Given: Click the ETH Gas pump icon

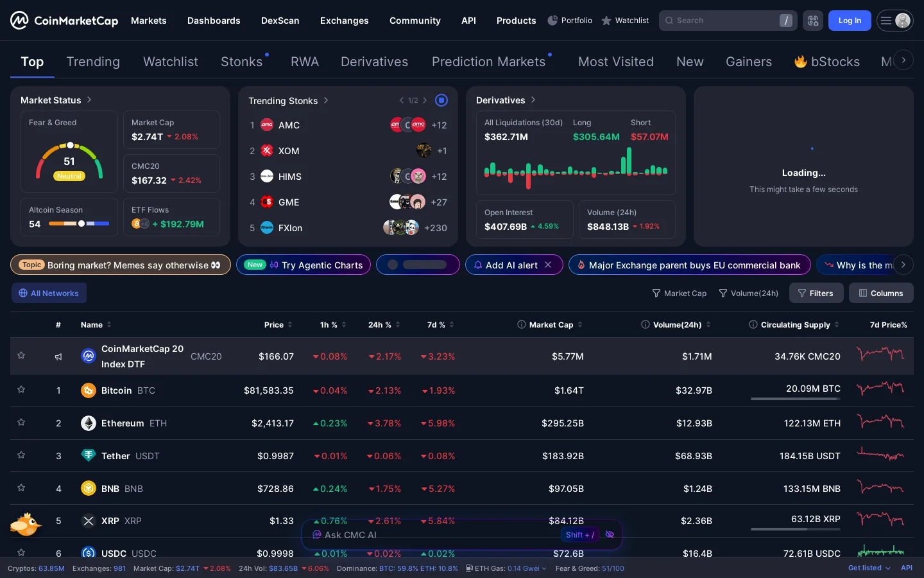Looking at the screenshot, I should (470, 568).
